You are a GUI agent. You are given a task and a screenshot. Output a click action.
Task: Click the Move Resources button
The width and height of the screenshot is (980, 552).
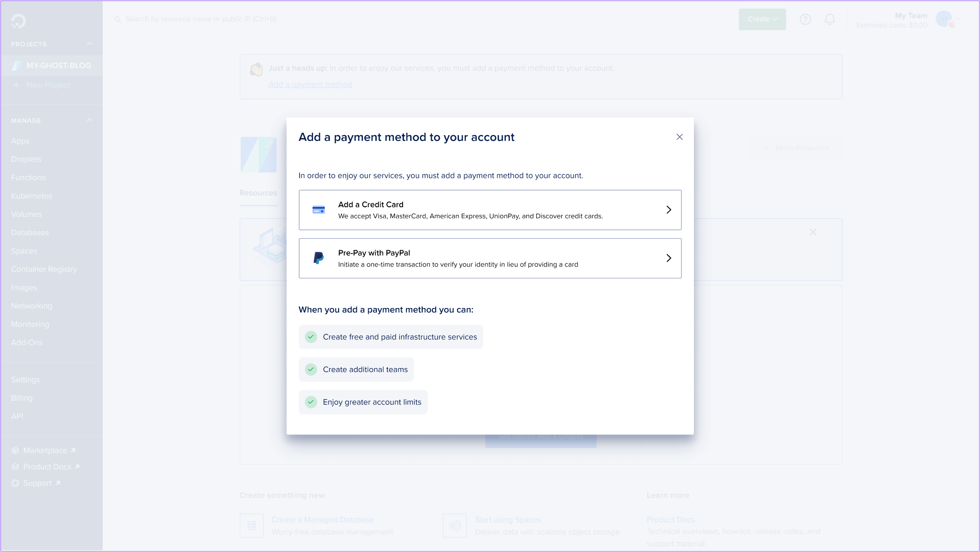coord(796,148)
